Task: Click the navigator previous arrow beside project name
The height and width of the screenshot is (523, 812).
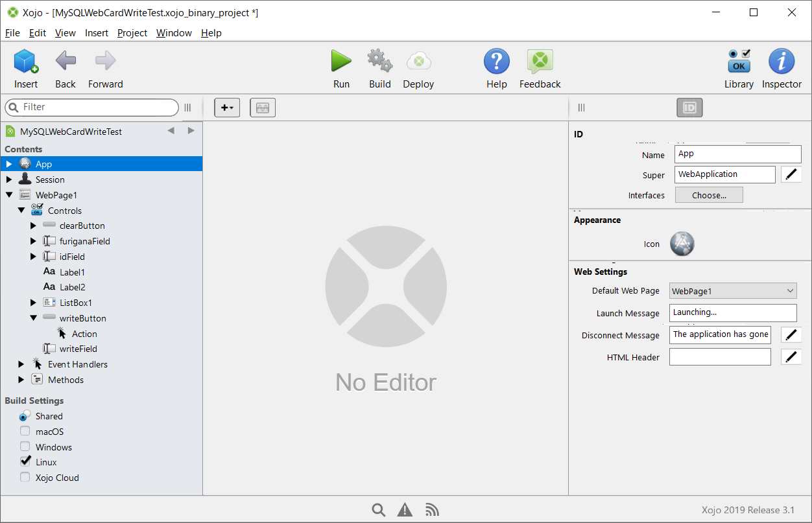Action: (171, 131)
